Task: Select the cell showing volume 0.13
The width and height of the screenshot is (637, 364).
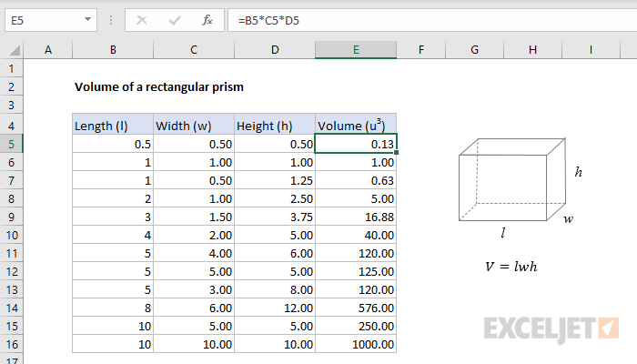Action: coord(356,144)
